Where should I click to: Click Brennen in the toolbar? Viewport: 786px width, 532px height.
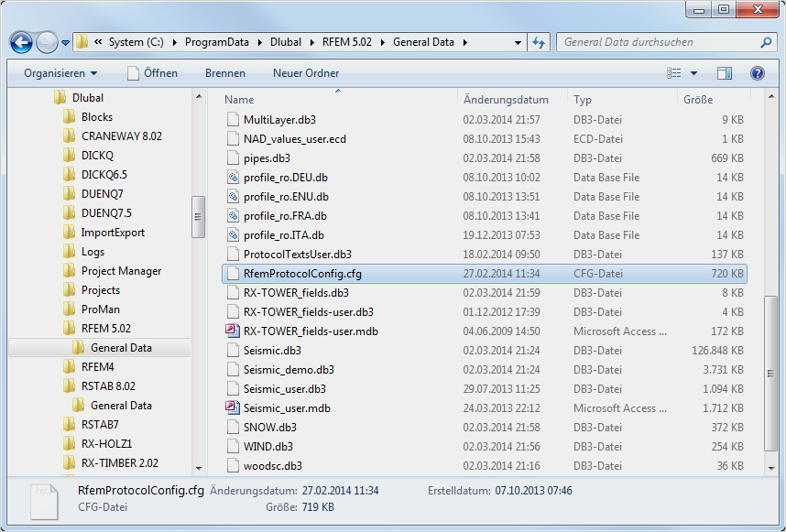(x=225, y=73)
